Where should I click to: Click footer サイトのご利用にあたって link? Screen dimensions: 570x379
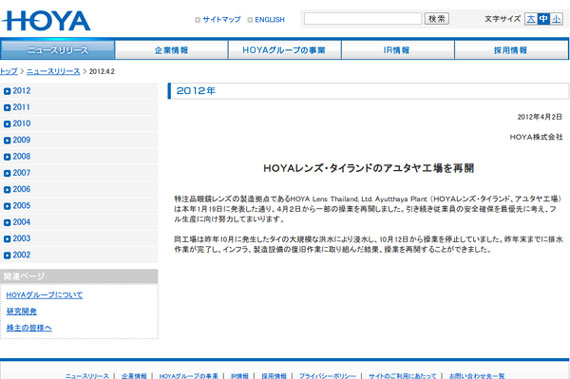point(402,376)
